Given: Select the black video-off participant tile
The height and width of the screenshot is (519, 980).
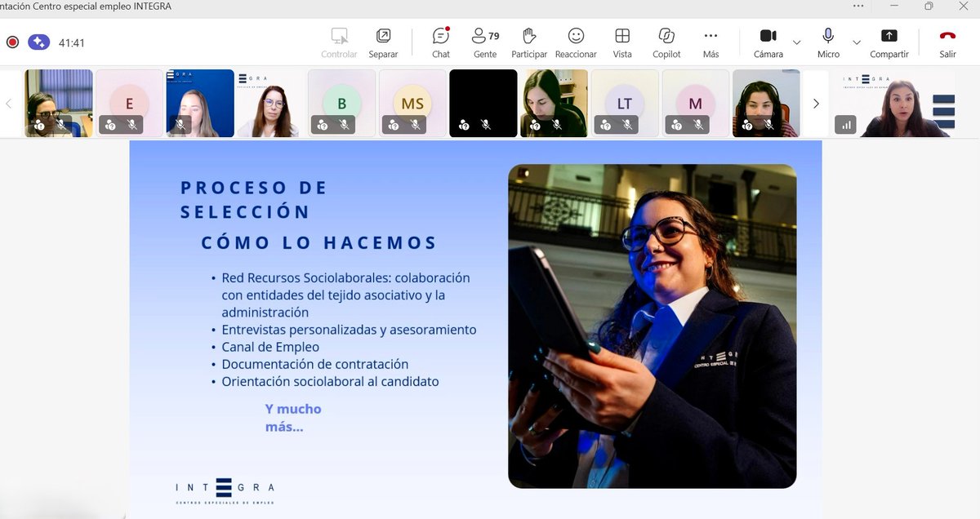Looking at the screenshot, I should tap(483, 103).
